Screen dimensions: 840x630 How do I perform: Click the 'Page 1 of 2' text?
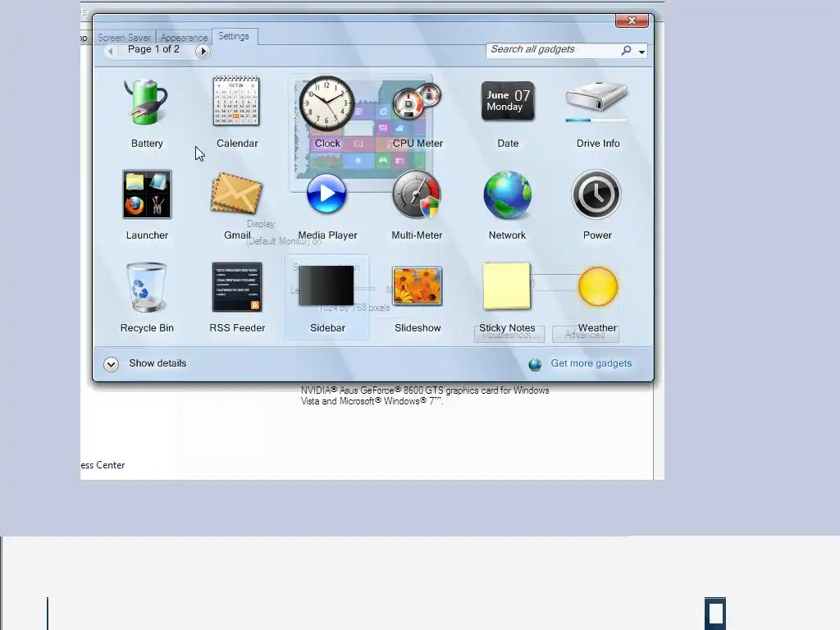coord(153,49)
